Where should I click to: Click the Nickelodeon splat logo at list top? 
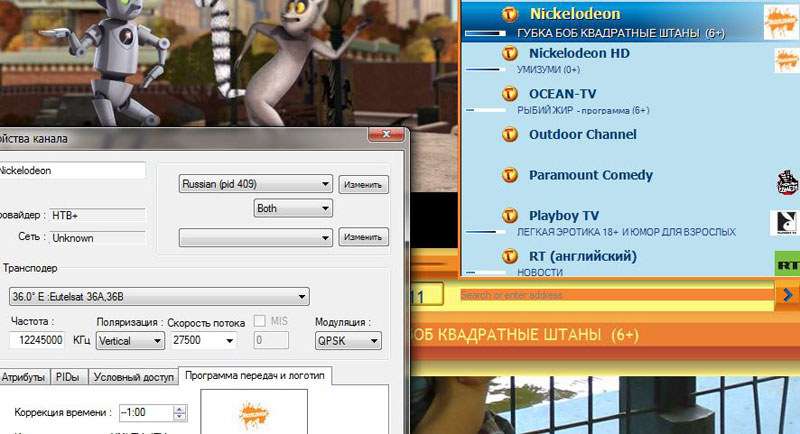point(786,20)
